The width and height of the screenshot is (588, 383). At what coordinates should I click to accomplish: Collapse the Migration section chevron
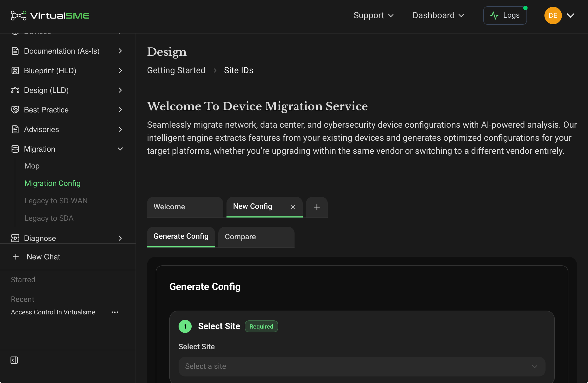click(x=120, y=149)
